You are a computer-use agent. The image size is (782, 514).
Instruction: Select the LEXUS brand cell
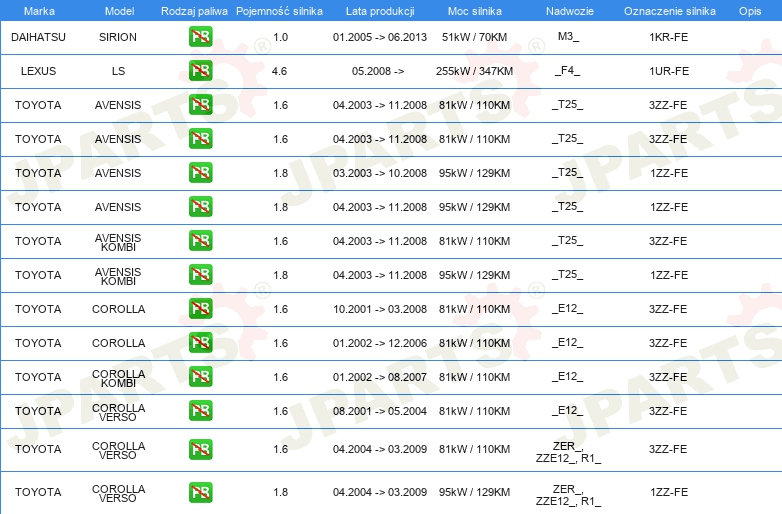(38, 71)
